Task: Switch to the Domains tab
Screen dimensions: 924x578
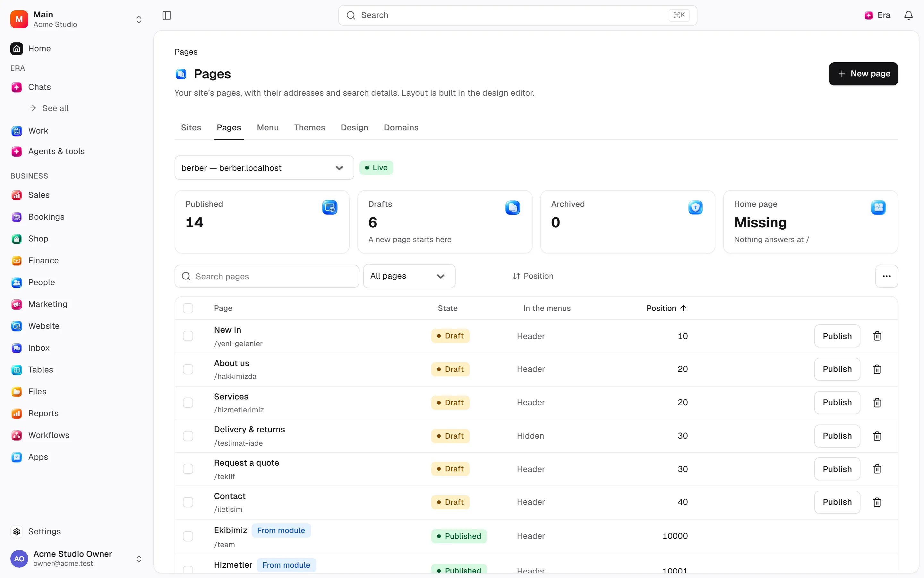Action: point(401,128)
